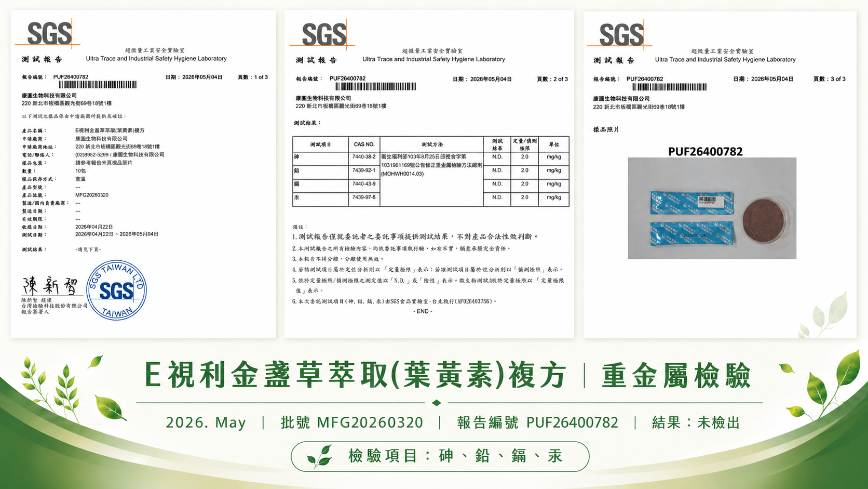Screen dimensions: 868x489
Task: Select the '頁數：3 of 3' page indicator
Action: click(830, 79)
